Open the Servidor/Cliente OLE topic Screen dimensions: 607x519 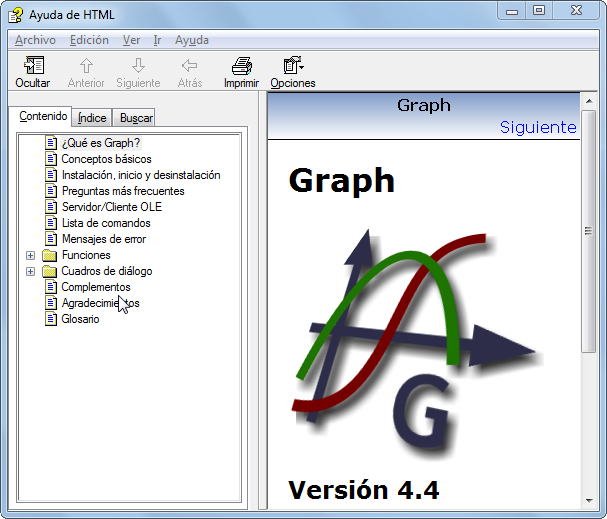[x=111, y=207]
